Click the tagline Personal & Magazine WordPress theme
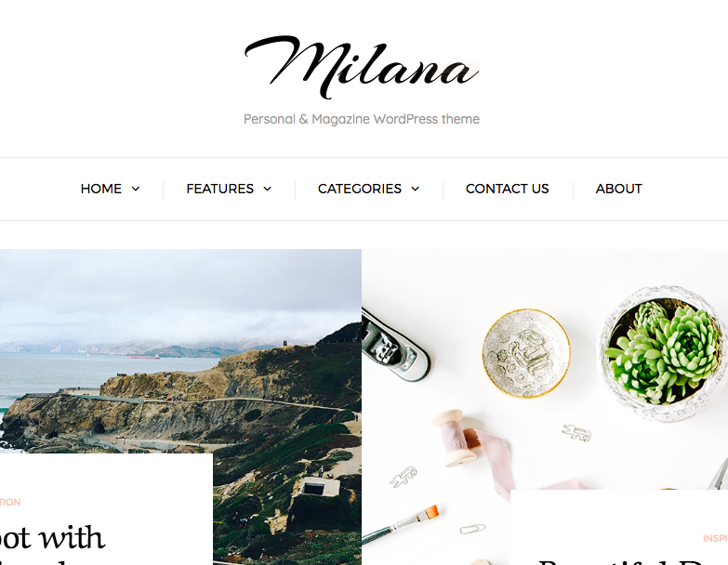Viewport: 728px width, 565px height. coord(362,119)
